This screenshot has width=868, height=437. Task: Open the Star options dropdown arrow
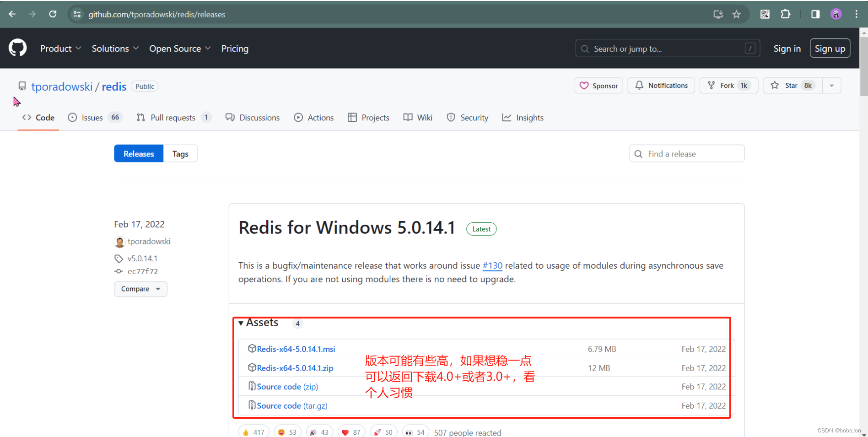[832, 86]
